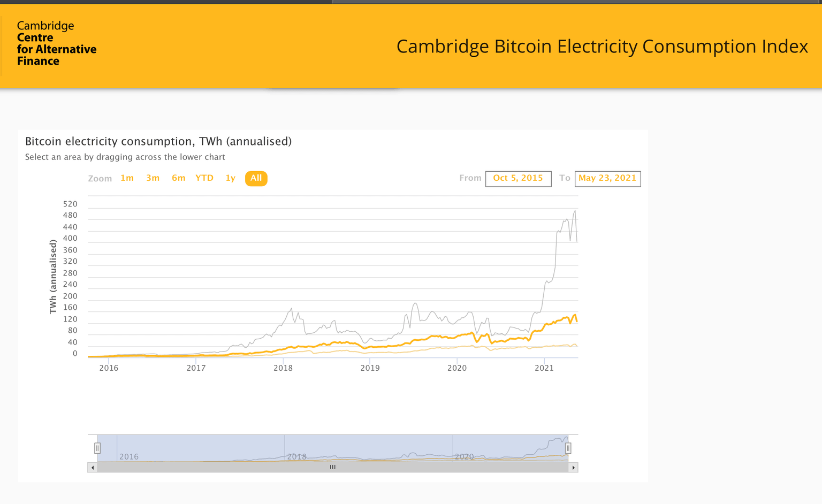Click the right arrow on the chart scrollbar
This screenshot has width=822, height=504.
573,467
